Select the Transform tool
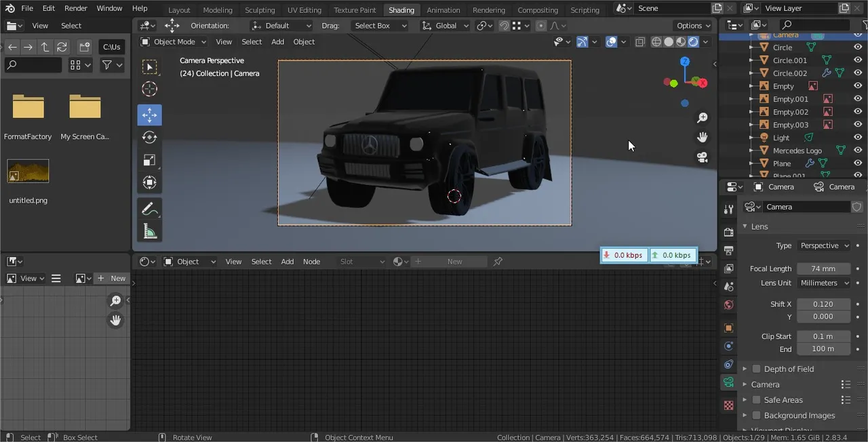 pos(150,182)
